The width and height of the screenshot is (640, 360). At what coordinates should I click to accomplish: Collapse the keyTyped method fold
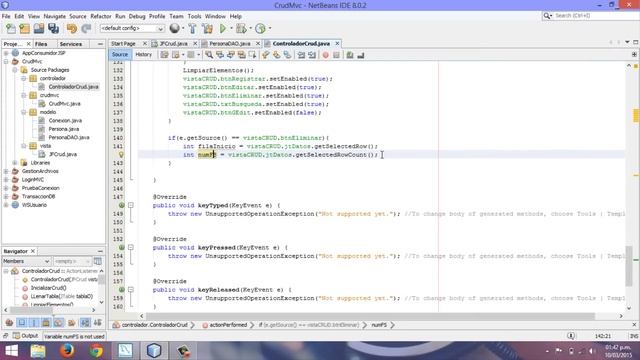point(131,205)
